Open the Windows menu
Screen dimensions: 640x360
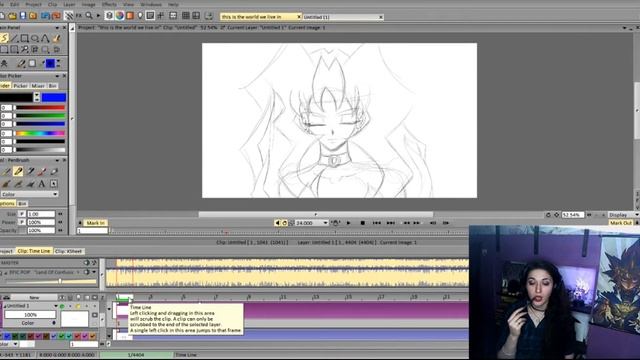point(151,4)
